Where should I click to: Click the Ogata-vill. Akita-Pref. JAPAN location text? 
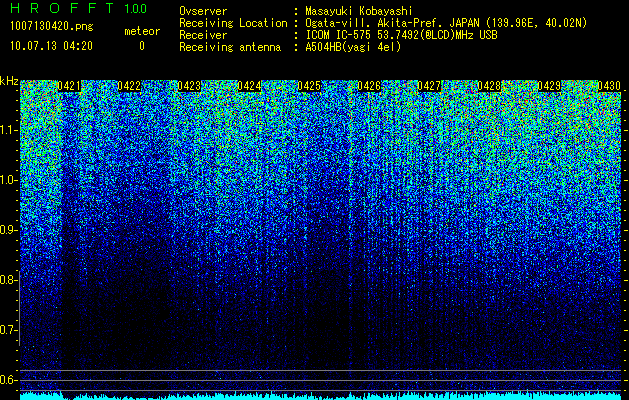[446, 24]
